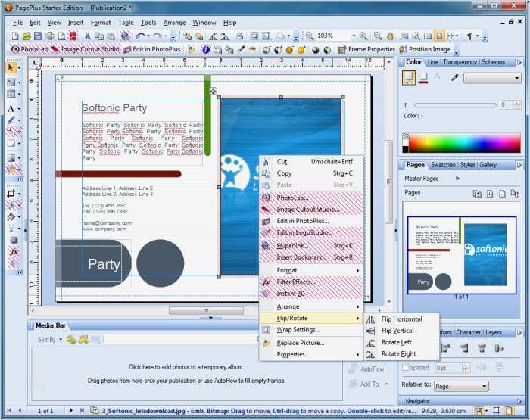530x420 pixels.
Task: Pick the color eyedropper in the Color panel
Action: [455, 77]
